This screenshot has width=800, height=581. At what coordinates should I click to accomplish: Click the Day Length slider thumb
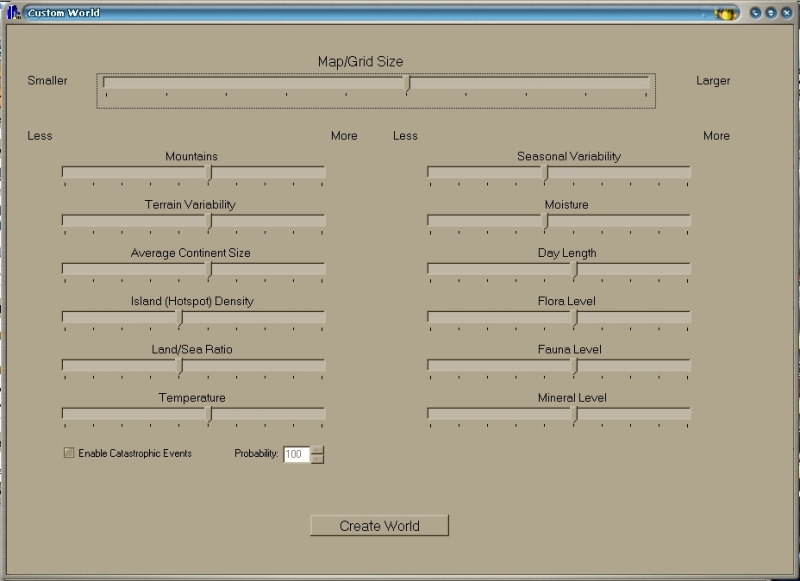point(574,270)
